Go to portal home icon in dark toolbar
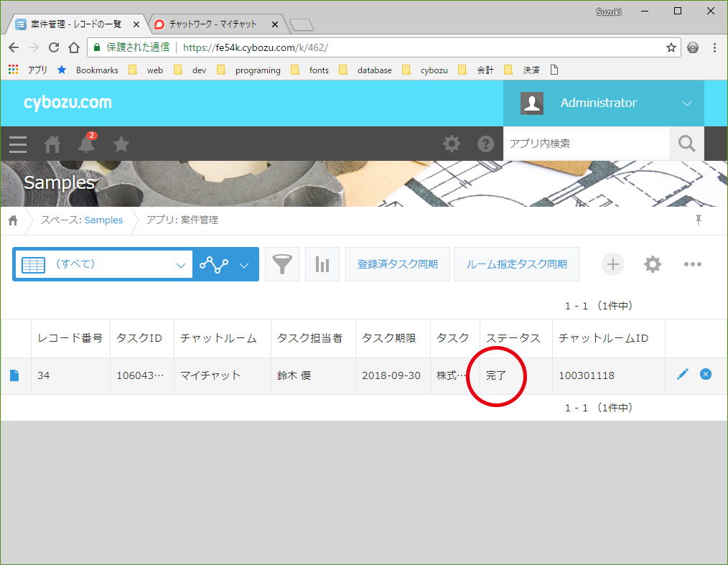The height and width of the screenshot is (565, 728). 52,144
